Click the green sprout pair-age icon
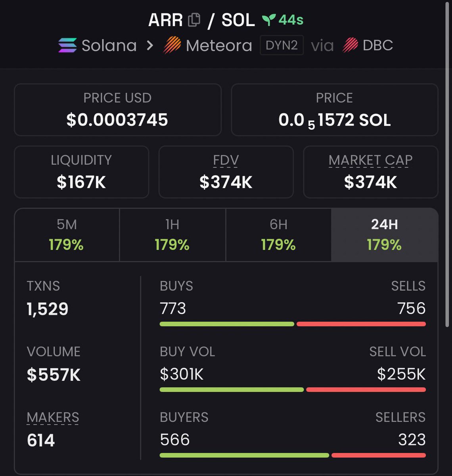The height and width of the screenshot is (476, 452). 269,19
